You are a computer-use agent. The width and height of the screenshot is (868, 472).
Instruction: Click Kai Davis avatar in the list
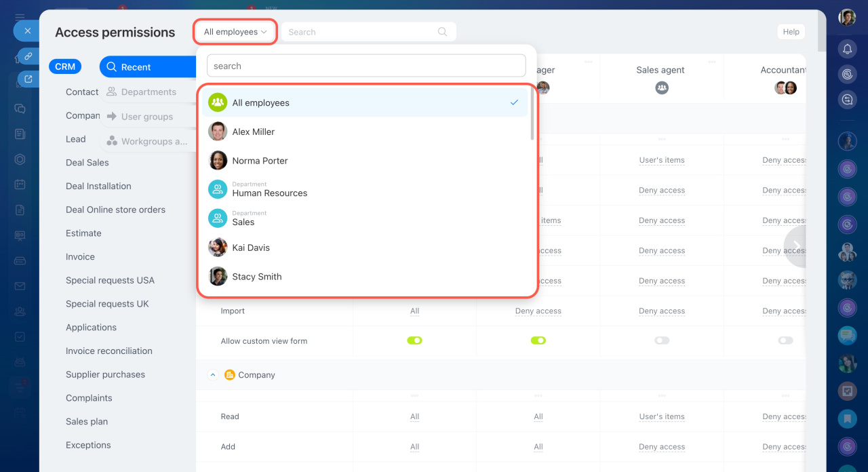pos(218,248)
